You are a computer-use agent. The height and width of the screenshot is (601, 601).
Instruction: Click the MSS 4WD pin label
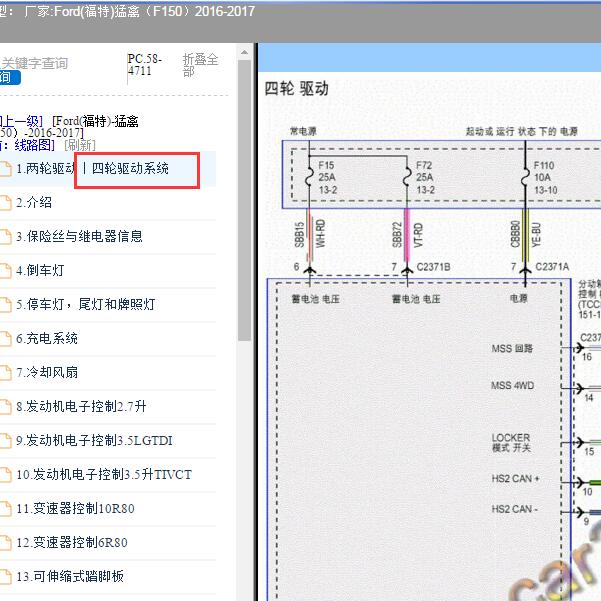(x=512, y=386)
